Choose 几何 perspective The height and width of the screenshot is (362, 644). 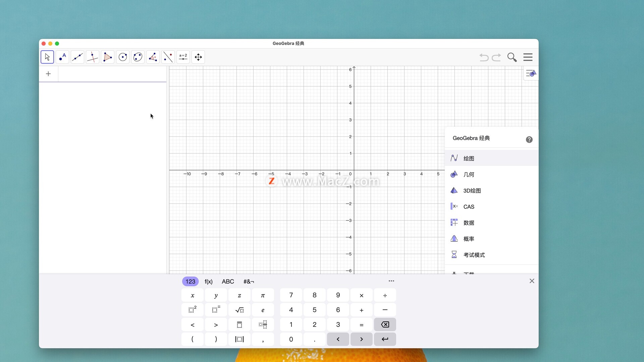click(x=492, y=174)
